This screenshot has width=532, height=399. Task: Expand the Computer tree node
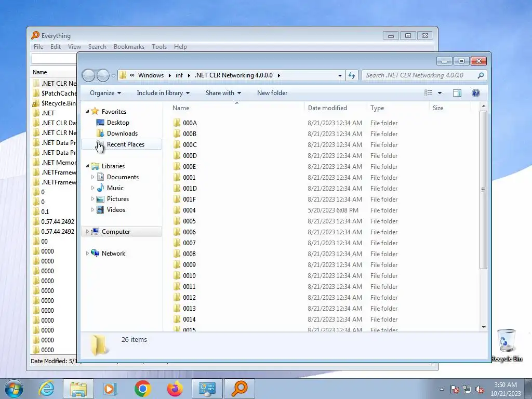tap(87, 231)
